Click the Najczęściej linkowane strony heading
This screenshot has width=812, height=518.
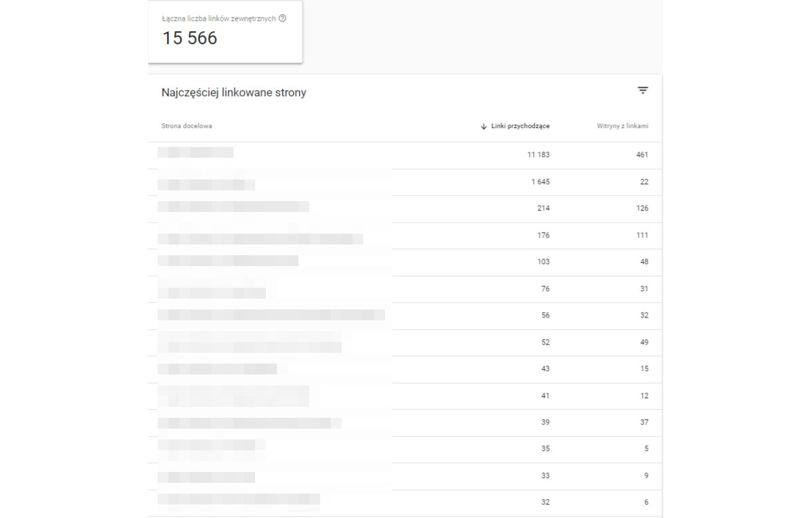[x=233, y=93]
